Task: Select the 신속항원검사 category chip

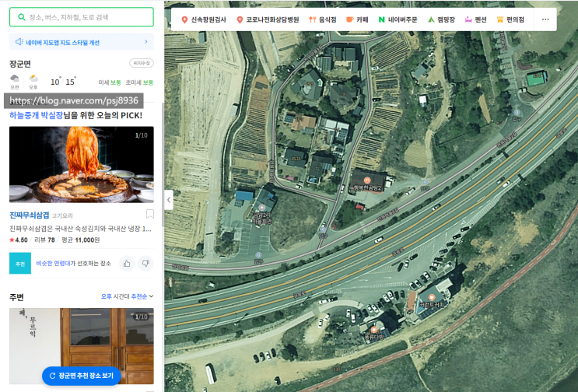Action: pos(204,19)
